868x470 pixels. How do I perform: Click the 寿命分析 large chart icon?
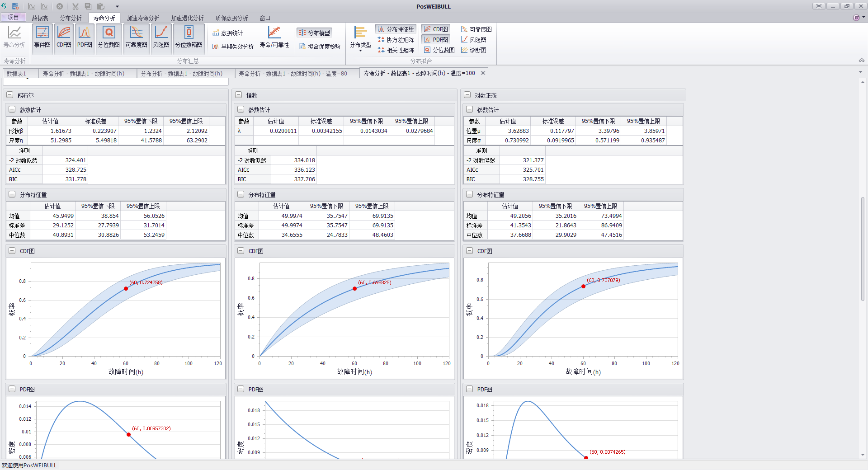point(14,37)
